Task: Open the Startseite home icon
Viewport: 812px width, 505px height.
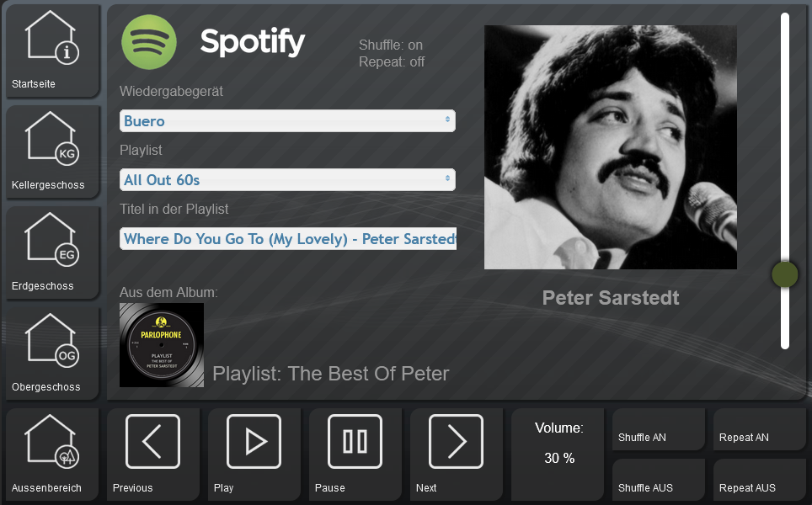Action: coord(52,38)
